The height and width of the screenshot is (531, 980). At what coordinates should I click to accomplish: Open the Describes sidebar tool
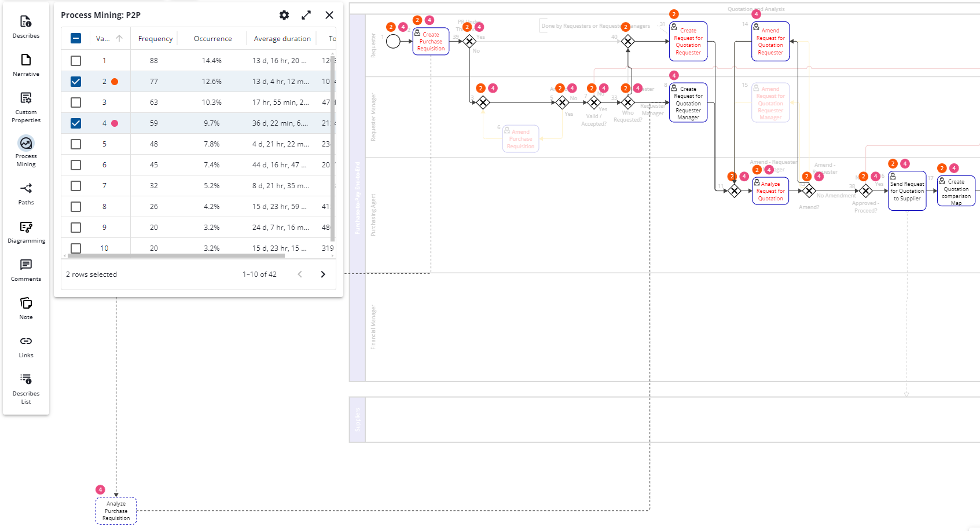(26, 27)
